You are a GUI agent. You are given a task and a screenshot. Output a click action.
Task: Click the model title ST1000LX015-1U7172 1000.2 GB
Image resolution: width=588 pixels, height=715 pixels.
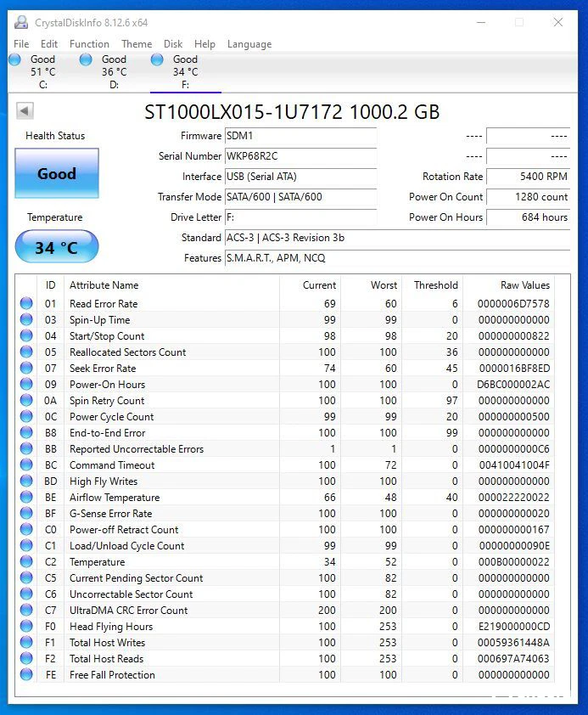click(x=292, y=112)
